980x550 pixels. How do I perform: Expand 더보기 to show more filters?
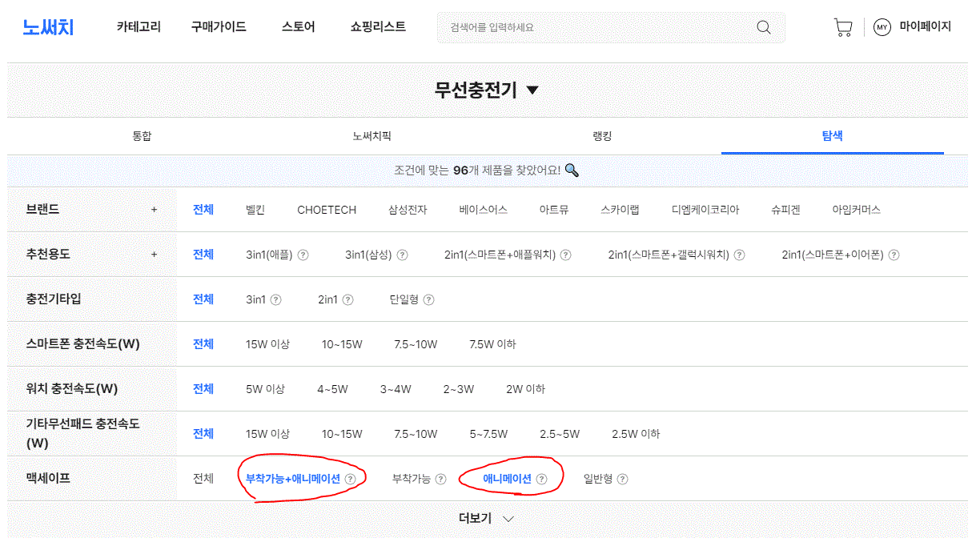pos(487,518)
